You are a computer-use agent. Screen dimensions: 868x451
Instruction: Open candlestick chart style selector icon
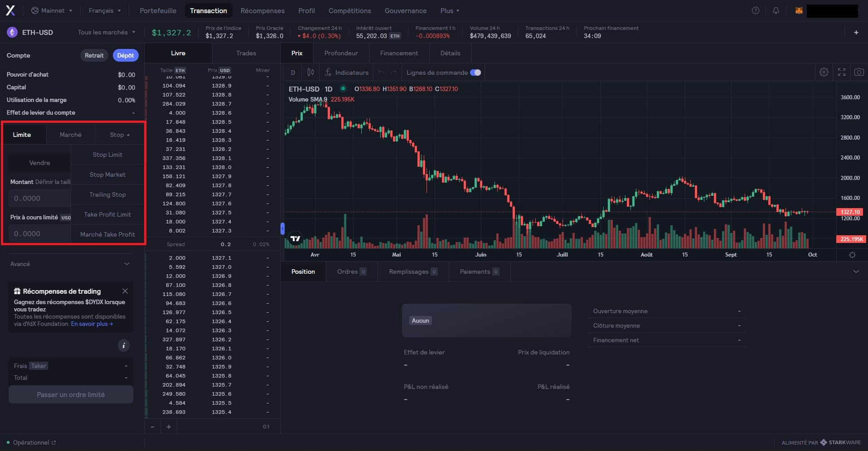tap(310, 73)
